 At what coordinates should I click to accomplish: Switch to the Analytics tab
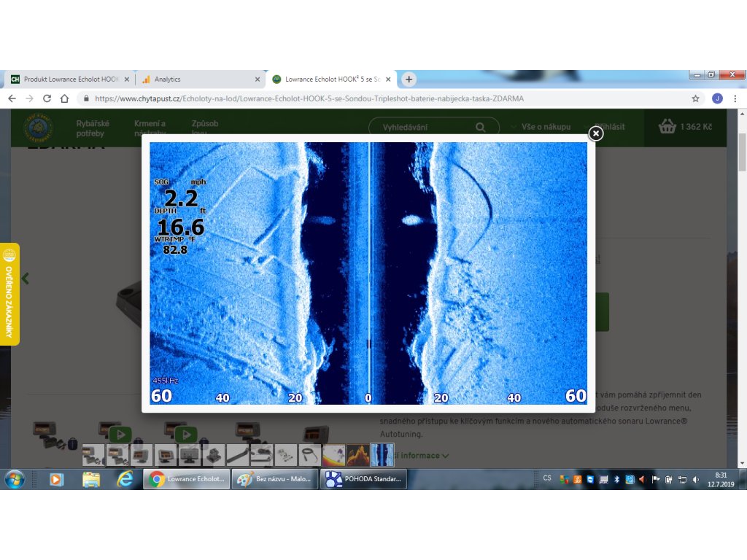[197, 79]
